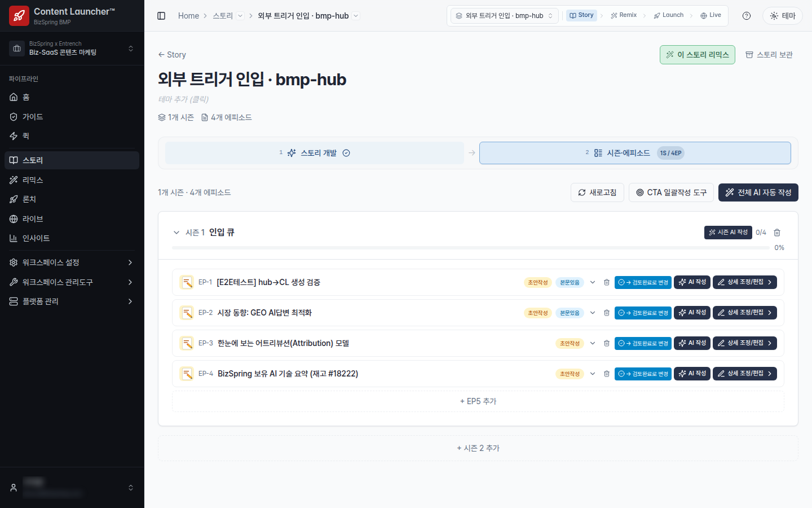Toggle the 테마 theme switch button
The width and height of the screenshot is (812, 508).
pos(783,16)
